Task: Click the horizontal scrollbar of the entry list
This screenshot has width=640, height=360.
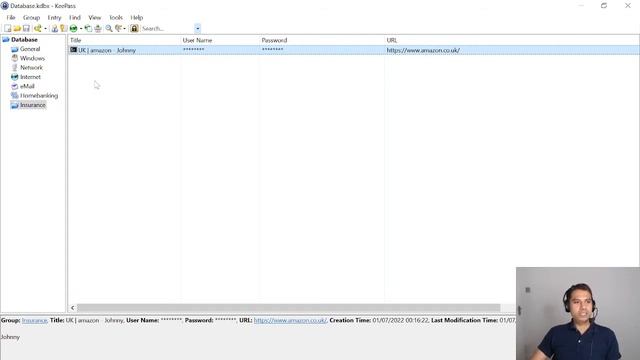Action: 289,308
